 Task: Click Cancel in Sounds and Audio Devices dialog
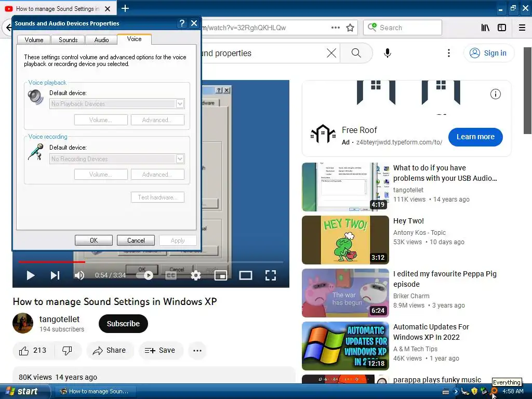(x=136, y=240)
